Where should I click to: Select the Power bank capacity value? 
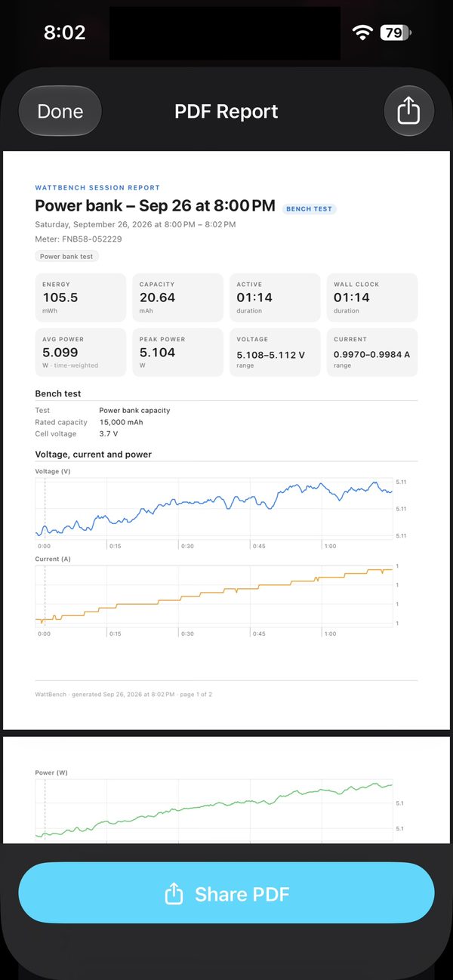click(134, 411)
